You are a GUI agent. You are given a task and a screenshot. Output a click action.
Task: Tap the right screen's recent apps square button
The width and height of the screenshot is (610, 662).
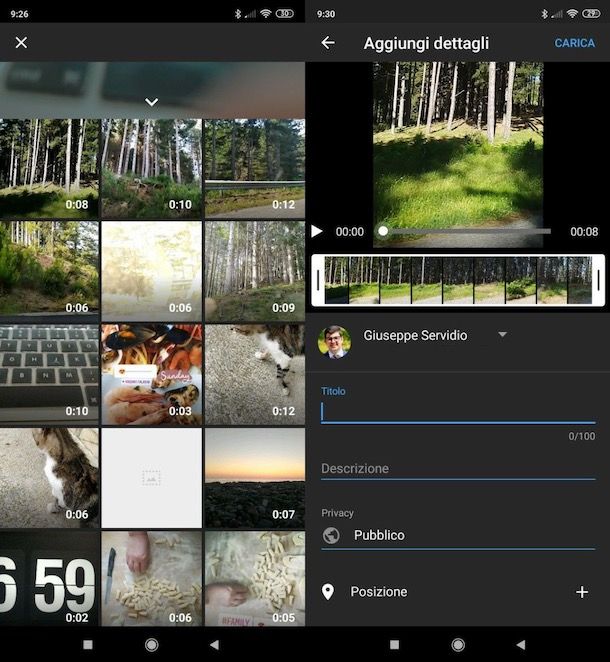click(x=394, y=644)
